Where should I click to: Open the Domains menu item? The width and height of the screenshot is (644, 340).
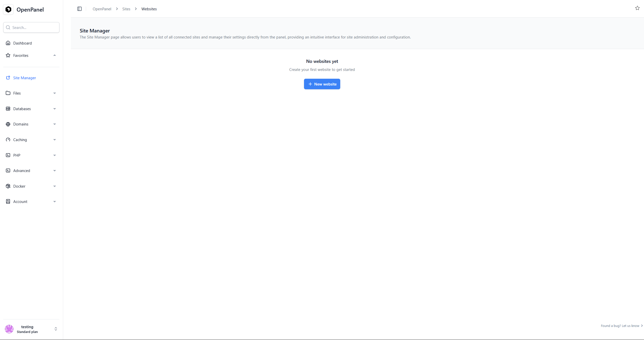(x=31, y=124)
